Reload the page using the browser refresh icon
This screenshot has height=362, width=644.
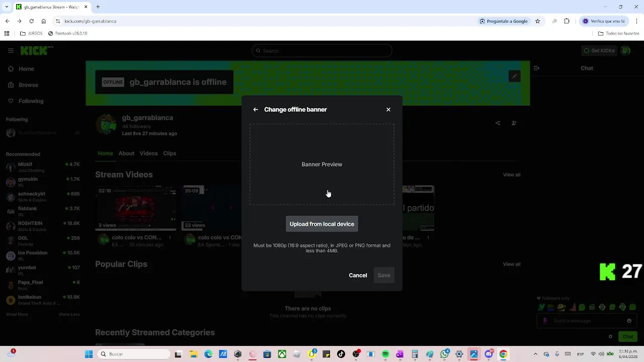[x=31, y=21]
